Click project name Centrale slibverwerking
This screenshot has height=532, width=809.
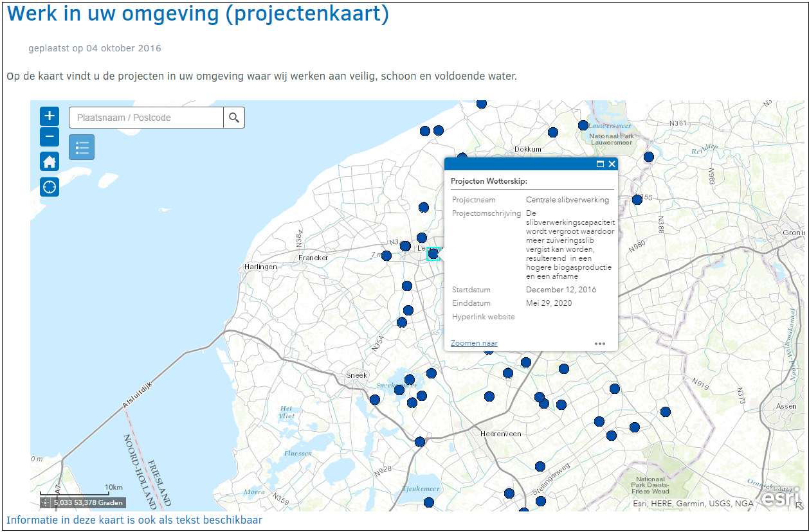coord(567,200)
